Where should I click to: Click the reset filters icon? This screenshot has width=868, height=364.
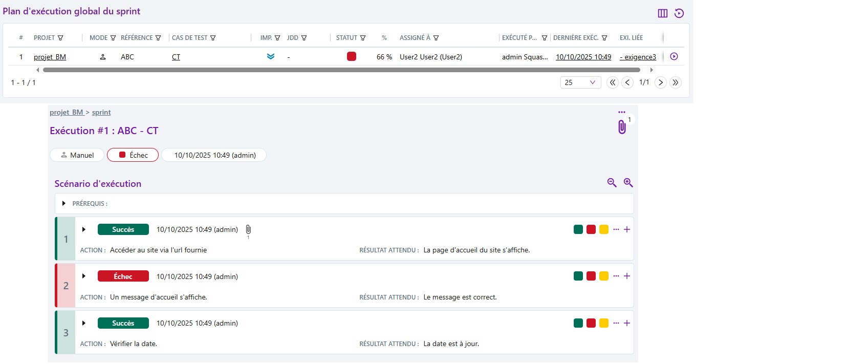click(679, 13)
